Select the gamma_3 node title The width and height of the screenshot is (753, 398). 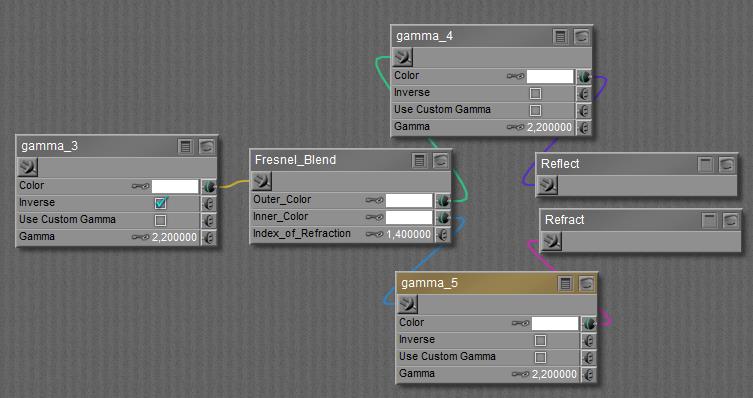tap(49, 146)
